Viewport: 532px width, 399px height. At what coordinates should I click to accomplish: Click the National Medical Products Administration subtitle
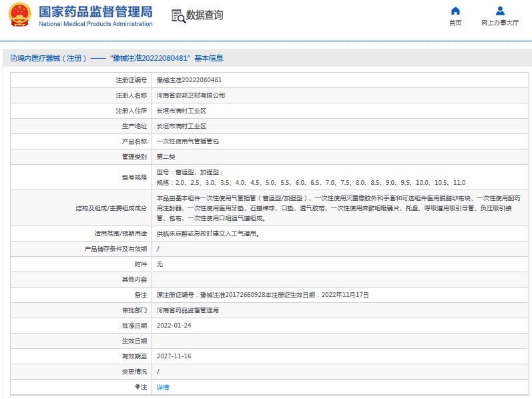95,24
